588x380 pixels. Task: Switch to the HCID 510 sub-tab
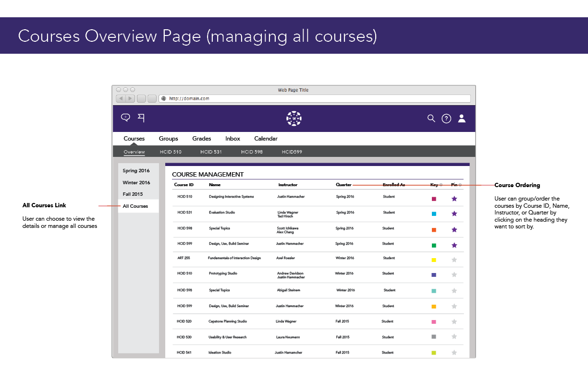171,152
